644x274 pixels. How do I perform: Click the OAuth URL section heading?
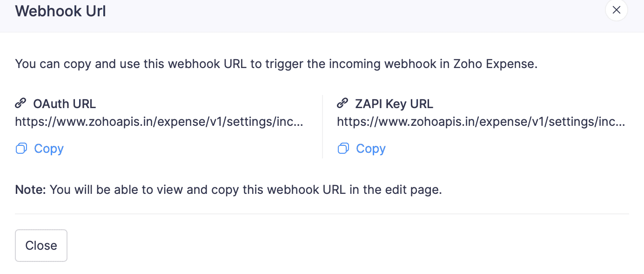[64, 103]
